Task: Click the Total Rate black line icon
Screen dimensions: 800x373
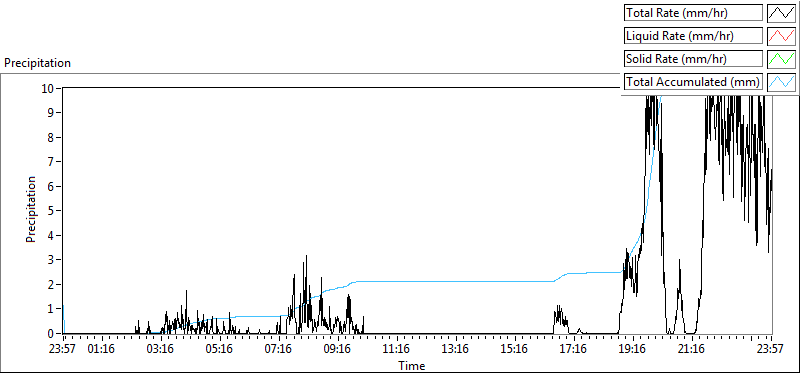Action: 782,13
